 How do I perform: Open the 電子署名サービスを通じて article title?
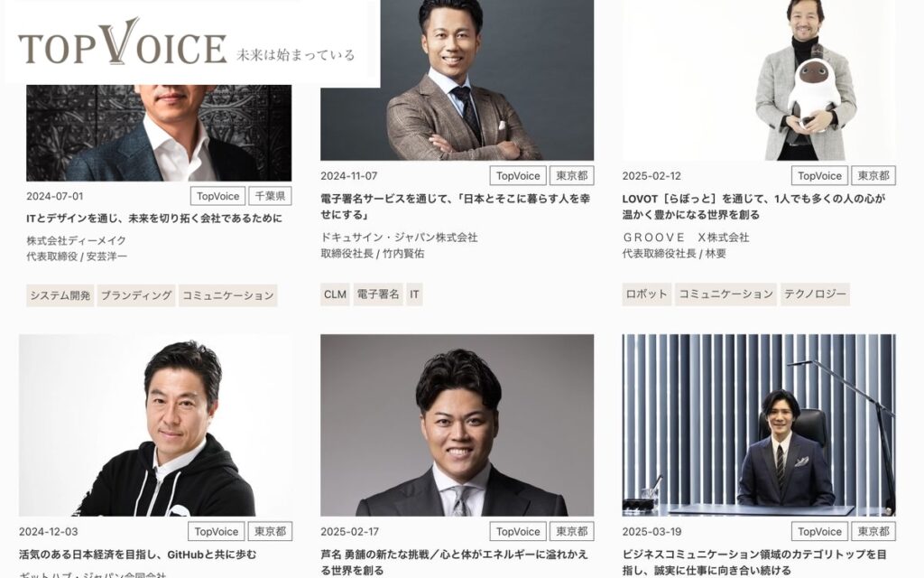[x=456, y=207]
